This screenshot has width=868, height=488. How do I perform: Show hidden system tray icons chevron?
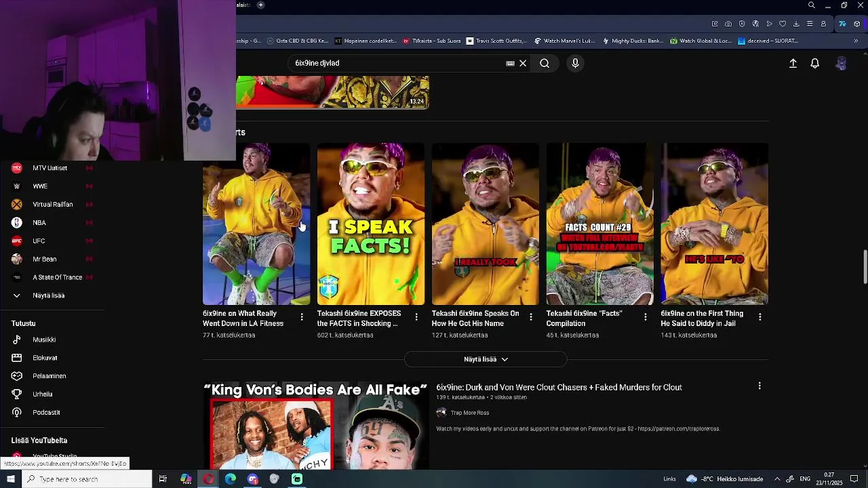(777, 479)
